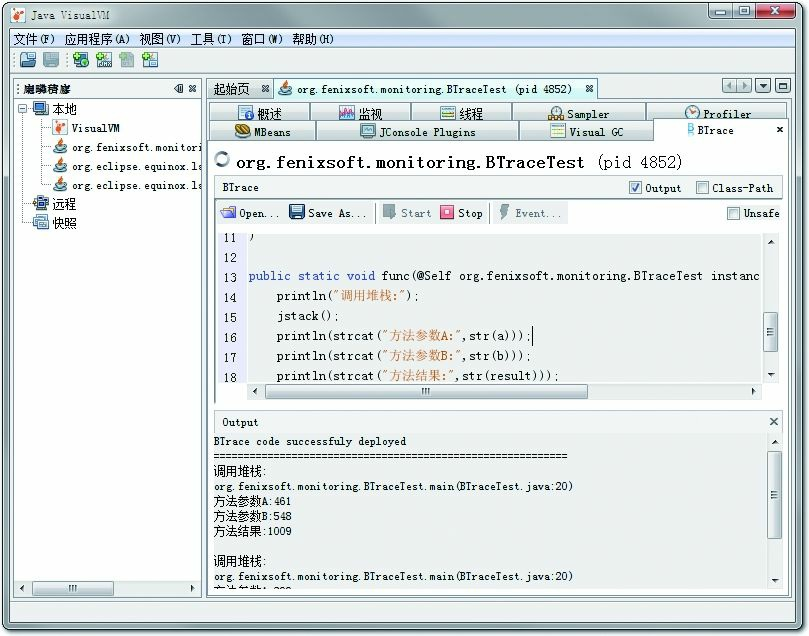The width and height of the screenshot is (809, 636).
Task: Close the 起始页 tab
Action: (265, 89)
